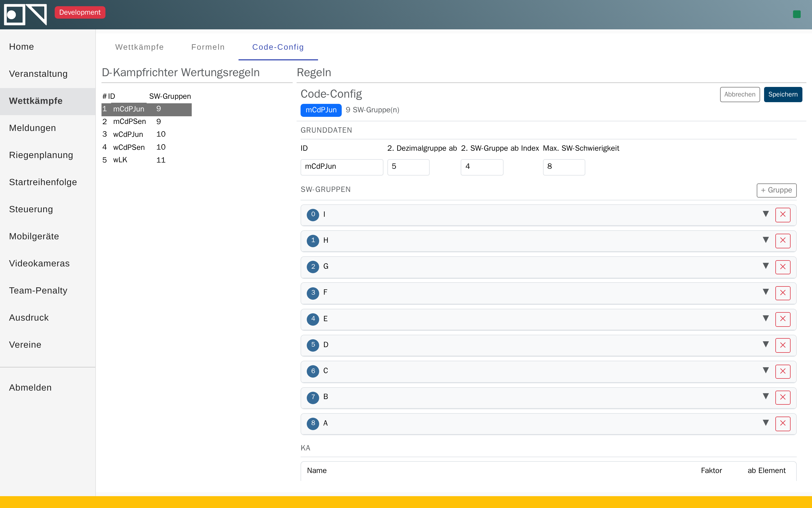Log out via Abmelden
Viewport: 812px width, 508px height.
pyautogui.click(x=48, y=388)
